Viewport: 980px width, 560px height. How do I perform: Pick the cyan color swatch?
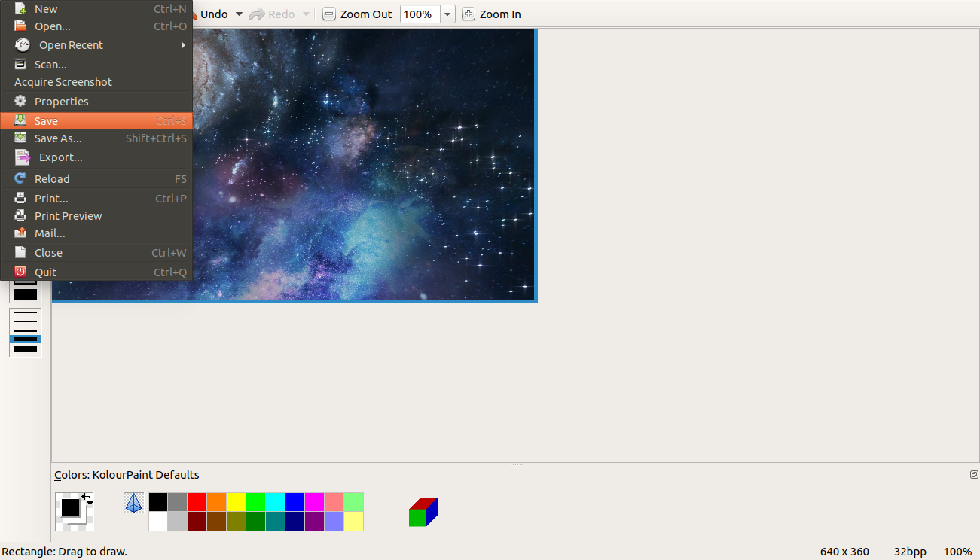tap(276, 502)
